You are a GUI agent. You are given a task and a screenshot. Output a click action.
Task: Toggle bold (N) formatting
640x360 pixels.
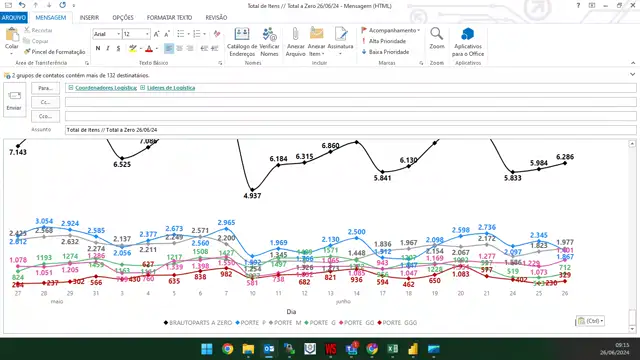coord(98,48)
